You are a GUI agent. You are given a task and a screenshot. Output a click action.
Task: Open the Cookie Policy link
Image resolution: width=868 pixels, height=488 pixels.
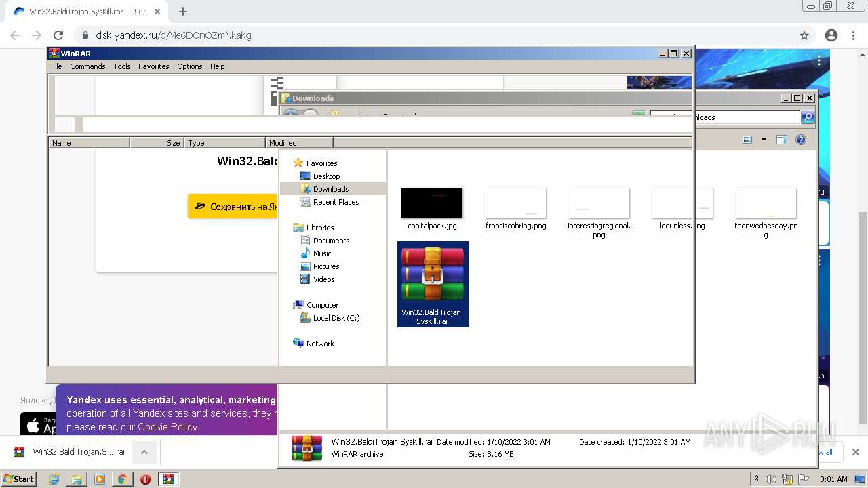167,427
